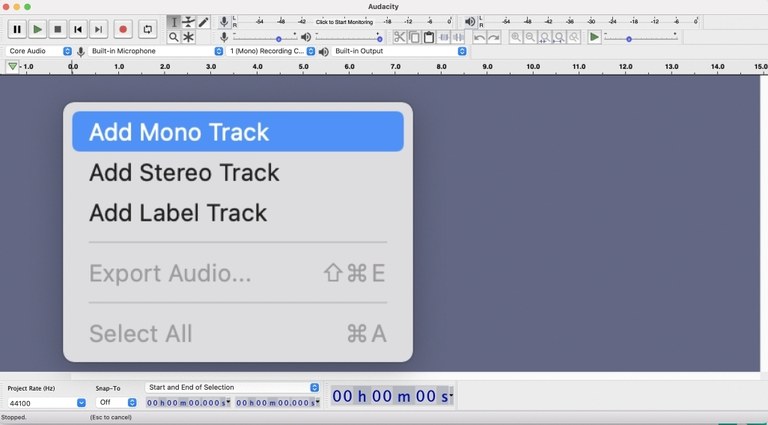Viewport: 768px width, 425px height.
Task: Click to Start Monitoring recording meter
Action: point(344,22)
